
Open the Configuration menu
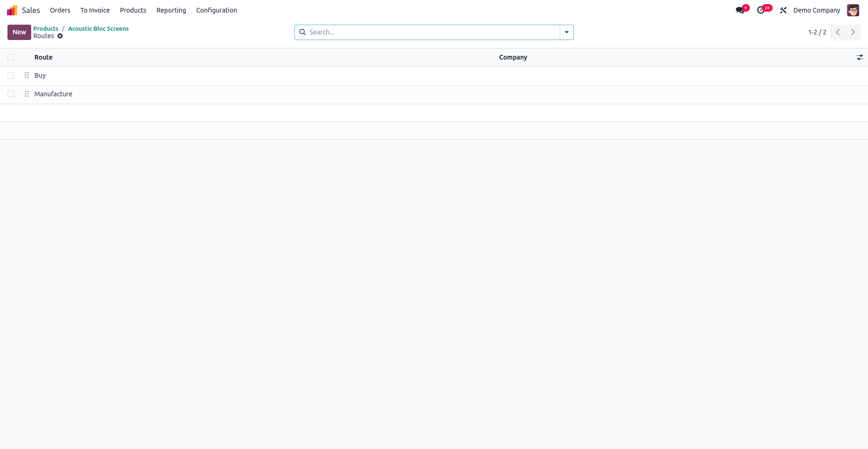click(217, 10)
